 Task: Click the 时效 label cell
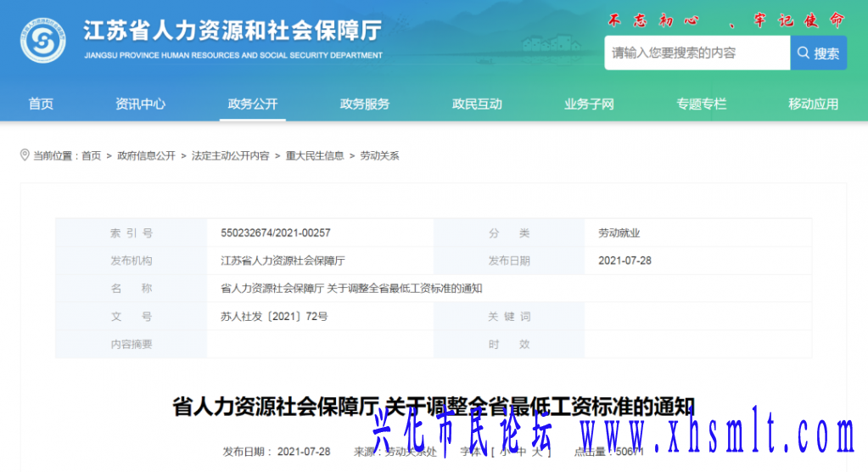pos(509,344)
